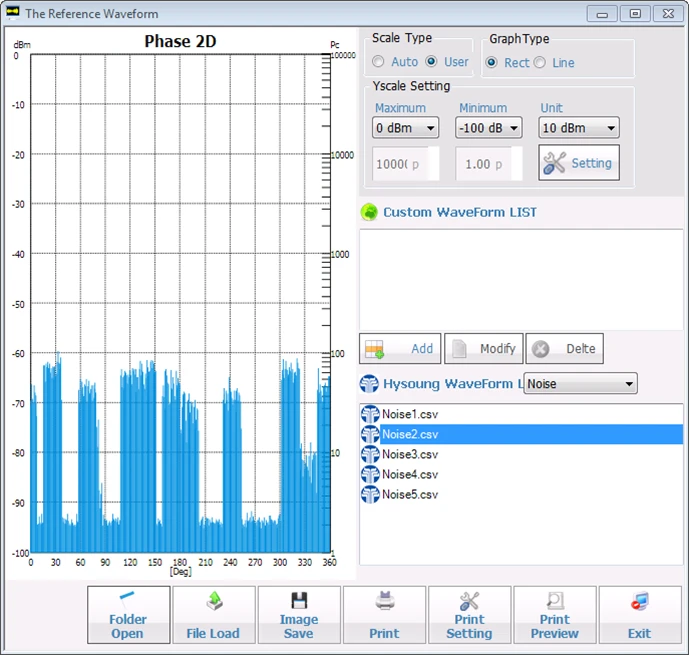Click the File Load button
Image resolution: width=689 pixels, height=655 pixels.
point(214,614)
